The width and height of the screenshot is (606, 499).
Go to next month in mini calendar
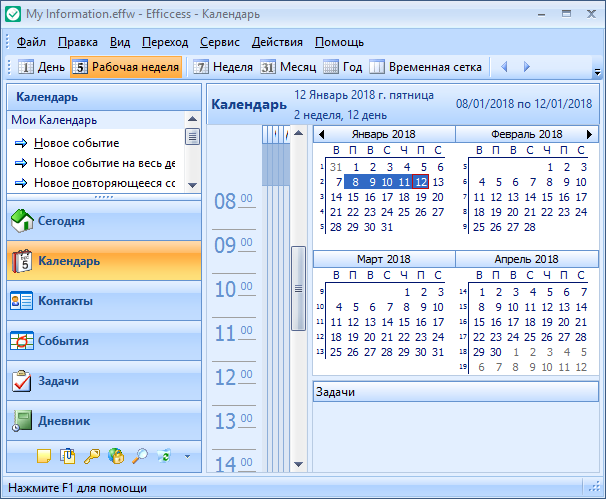(590, 134)
